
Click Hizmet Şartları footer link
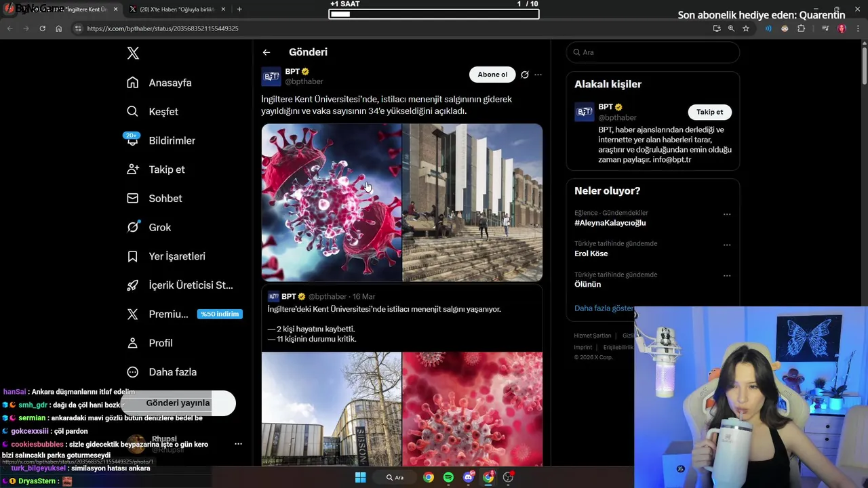point(593,335)
